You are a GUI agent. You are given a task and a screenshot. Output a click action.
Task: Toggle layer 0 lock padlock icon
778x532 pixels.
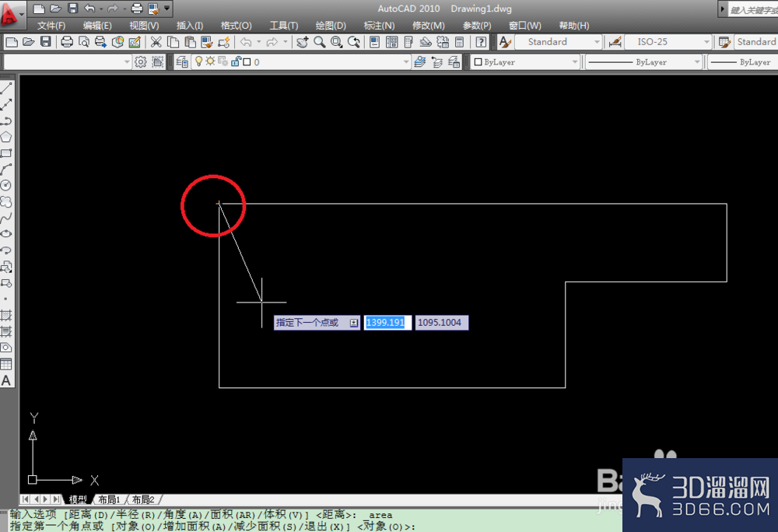pyautogui.click(x=236, y=61)
